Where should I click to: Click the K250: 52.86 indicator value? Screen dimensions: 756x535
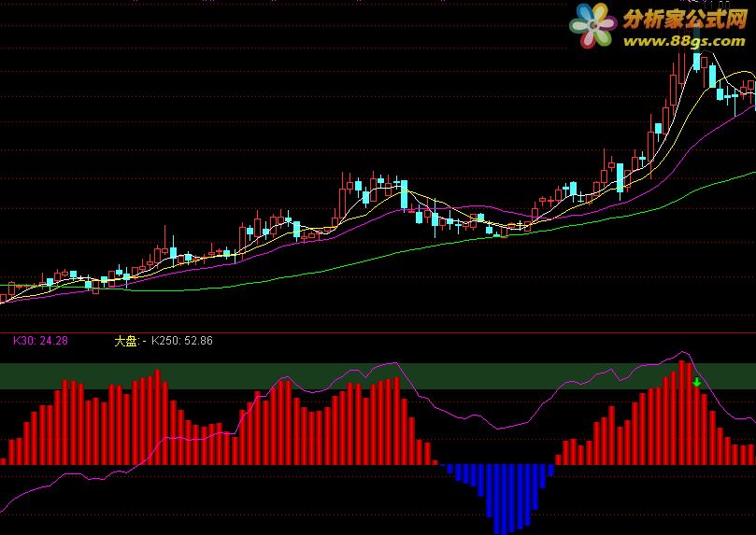182,341
